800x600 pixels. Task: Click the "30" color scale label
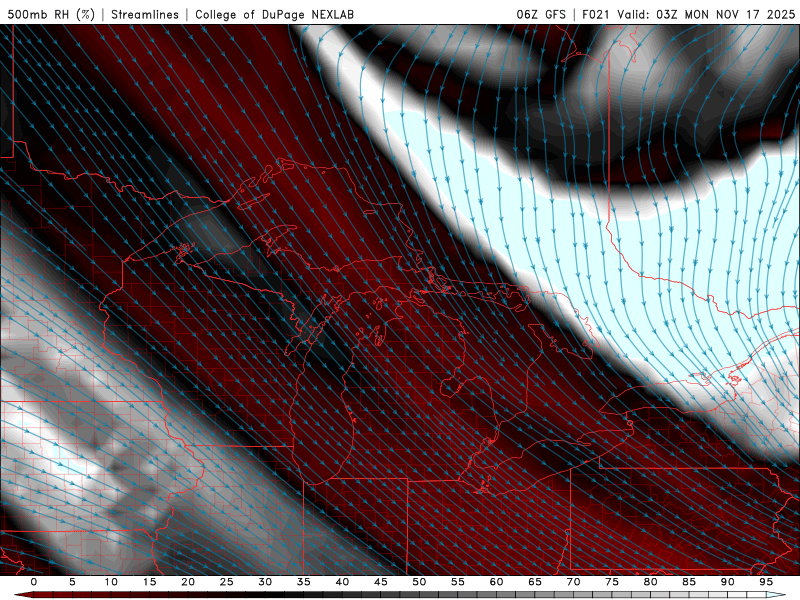tap(265, 582)
